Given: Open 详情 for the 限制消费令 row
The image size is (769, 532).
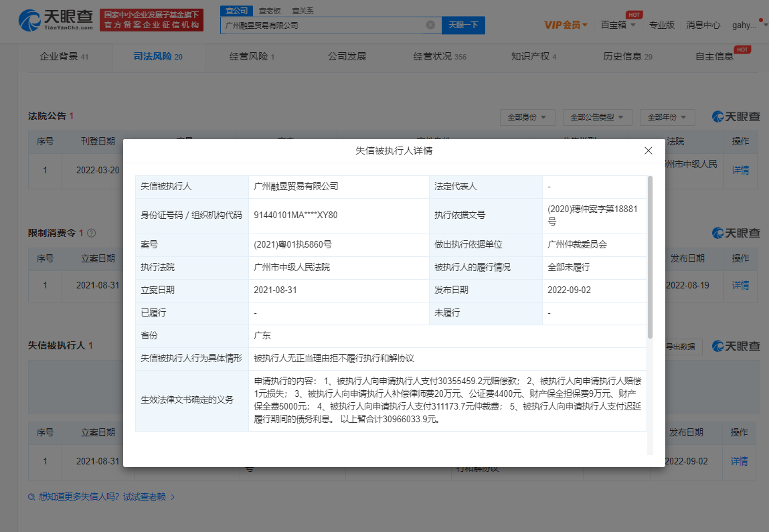Looking at the screenshot, I should tap(740, 285).
